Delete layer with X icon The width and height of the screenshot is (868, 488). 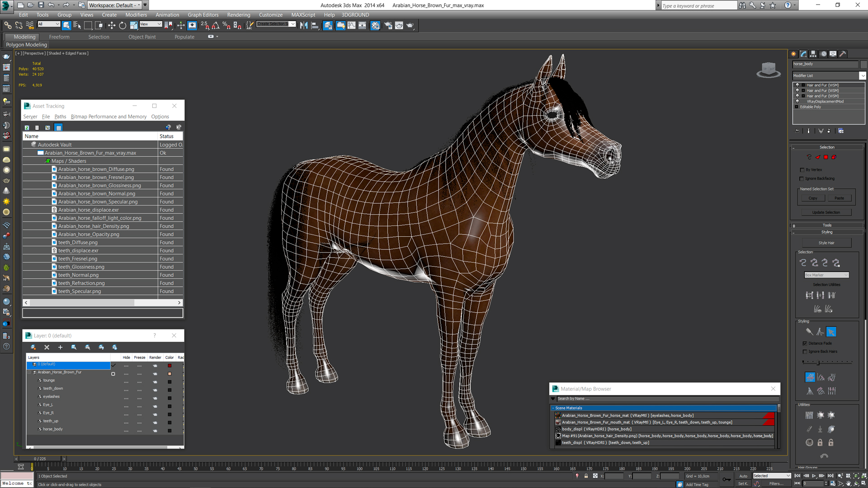47,347
